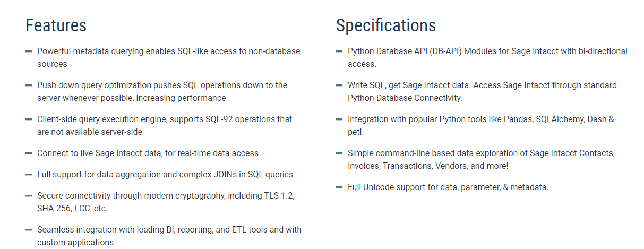Click the dash bullet beside client-side query engine
644x249 pixels.
click(29, 119)
